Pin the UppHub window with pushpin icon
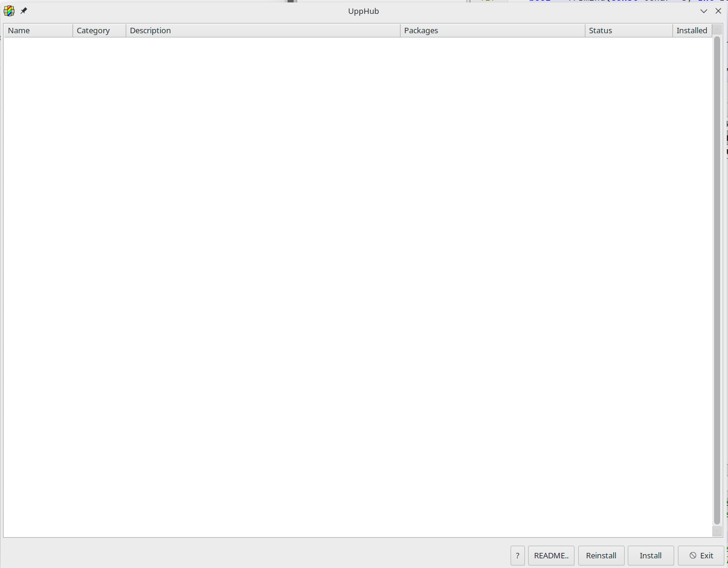This screenshot has width=728, height=568. pyautogui.click(x=24, y=11)
